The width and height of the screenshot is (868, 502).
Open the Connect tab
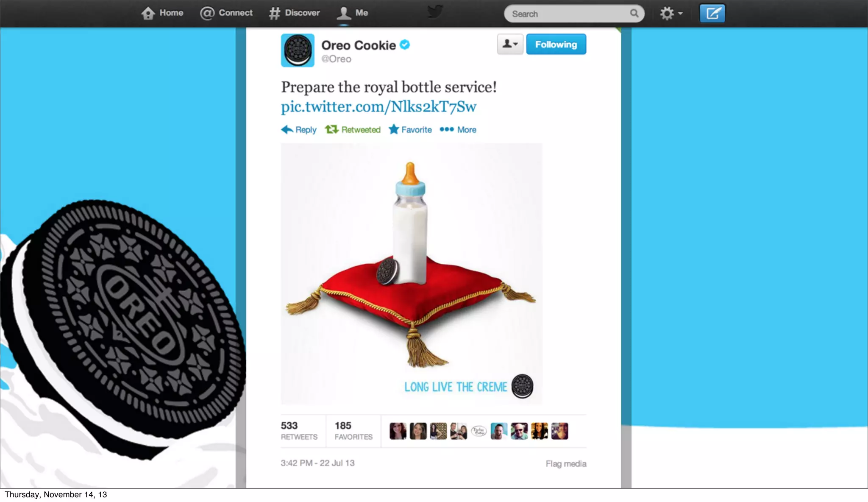point(226,13)
